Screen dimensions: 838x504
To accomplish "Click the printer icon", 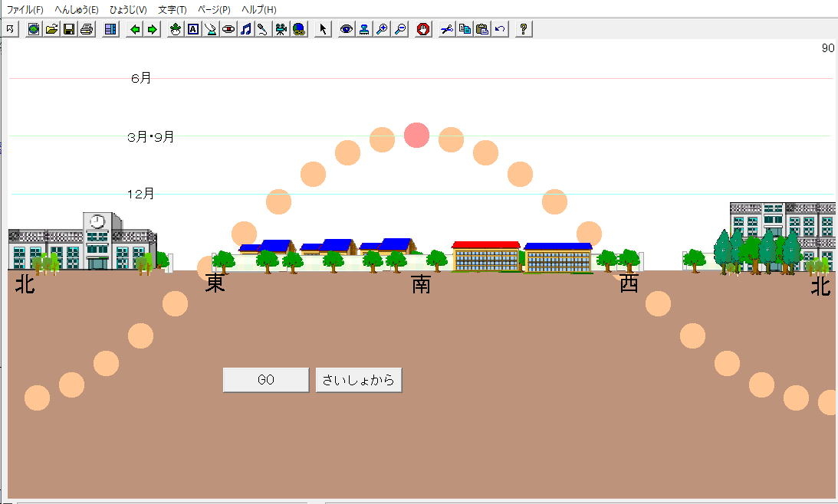I will (87, 29).
